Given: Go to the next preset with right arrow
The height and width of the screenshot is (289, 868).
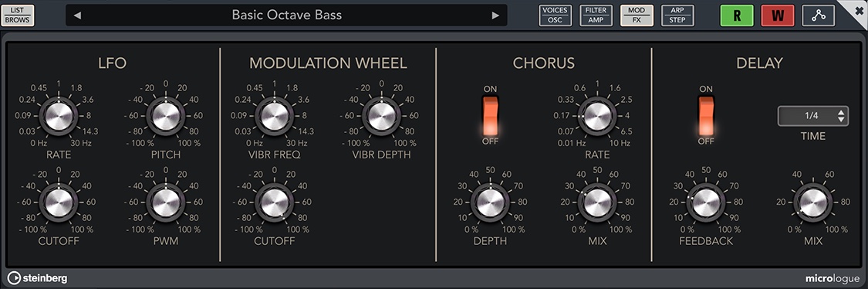Looking at the screenshot, I should (x=495, y=15).
